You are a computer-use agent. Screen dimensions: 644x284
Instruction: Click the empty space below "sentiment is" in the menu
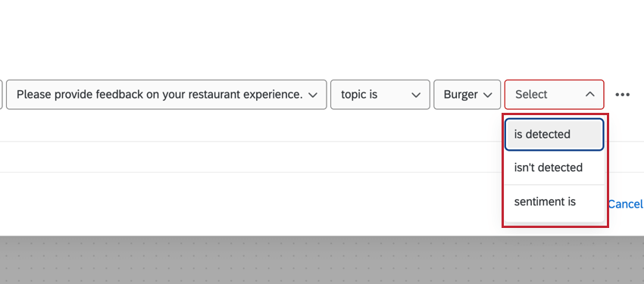click(554, 222)
